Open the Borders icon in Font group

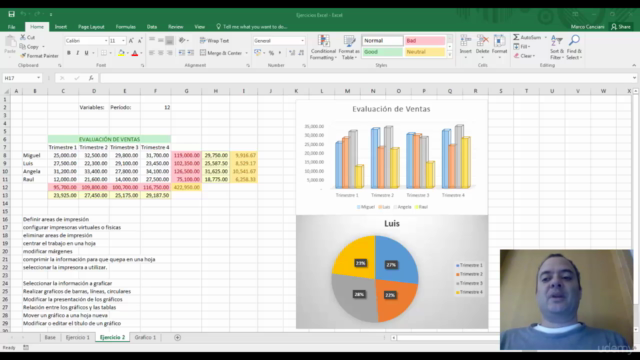(x=104, y=53)
